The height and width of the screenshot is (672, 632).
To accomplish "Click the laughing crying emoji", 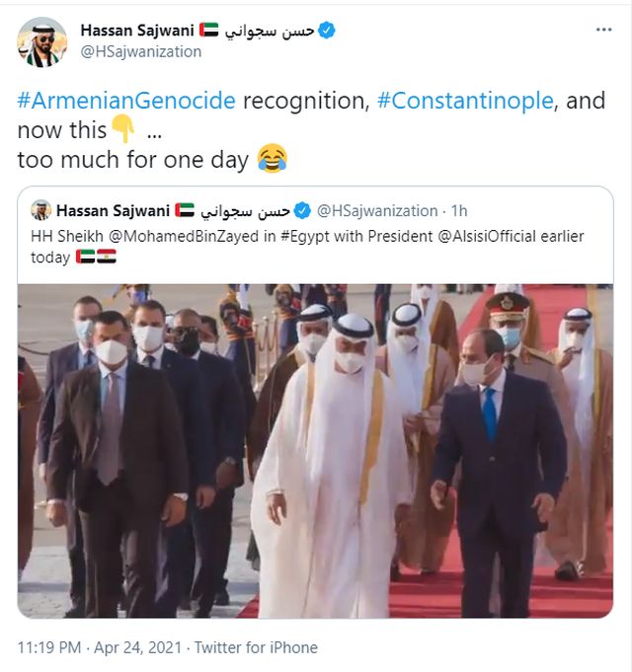I will click(x=272, y=158).
